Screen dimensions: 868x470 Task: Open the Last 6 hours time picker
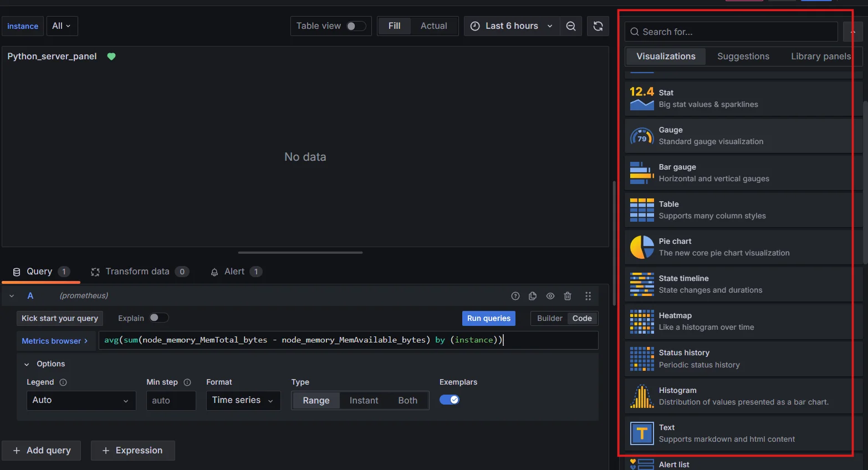[512, 26]
